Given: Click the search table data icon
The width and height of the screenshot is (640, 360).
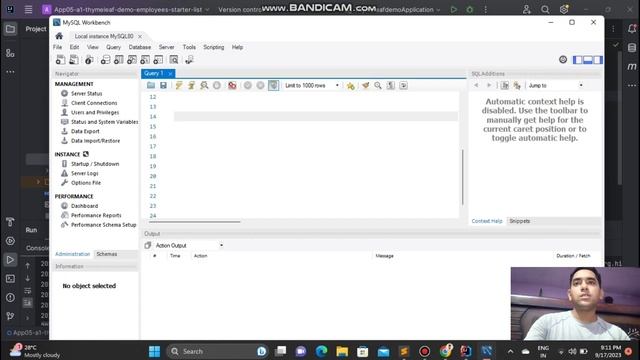Looking at the screenshot, I should click(174, 60).
